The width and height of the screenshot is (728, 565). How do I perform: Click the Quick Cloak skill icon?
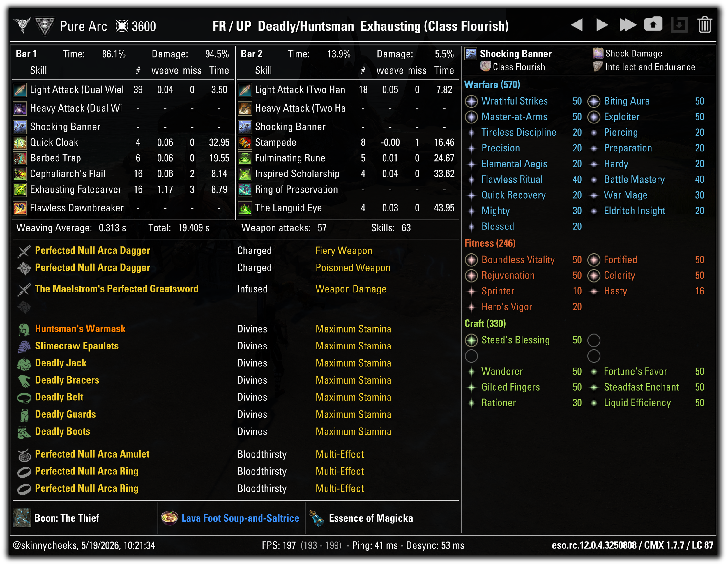tap(20, 143)
